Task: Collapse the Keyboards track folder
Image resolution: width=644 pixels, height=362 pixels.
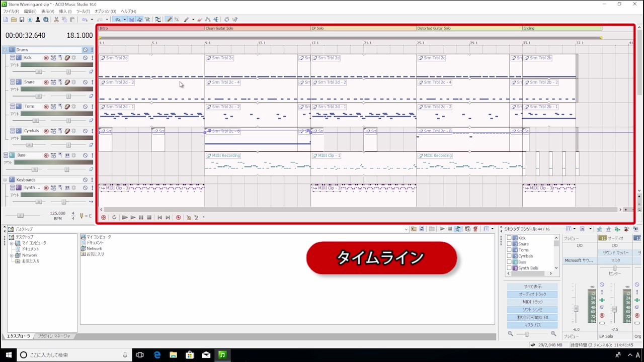Action: (x=5, y=179)
